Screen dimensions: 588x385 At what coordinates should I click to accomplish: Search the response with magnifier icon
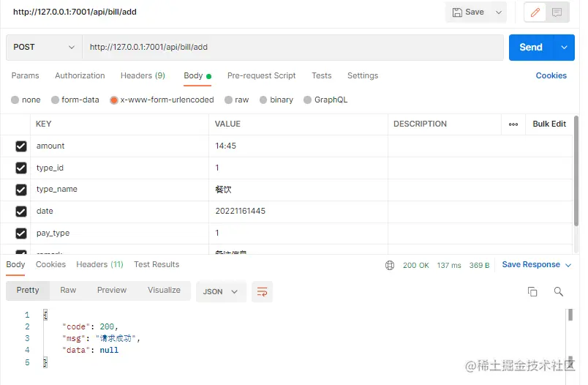coord(558,291)
